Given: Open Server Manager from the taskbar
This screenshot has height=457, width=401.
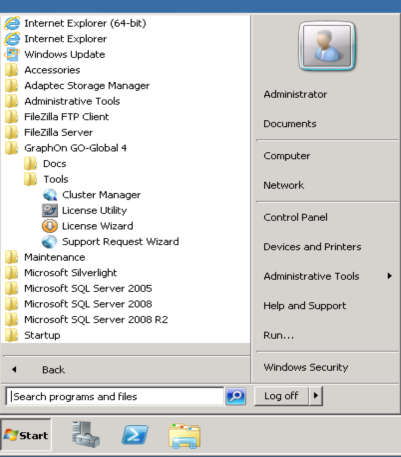Looking at the screenshot, I should point(86,434).
